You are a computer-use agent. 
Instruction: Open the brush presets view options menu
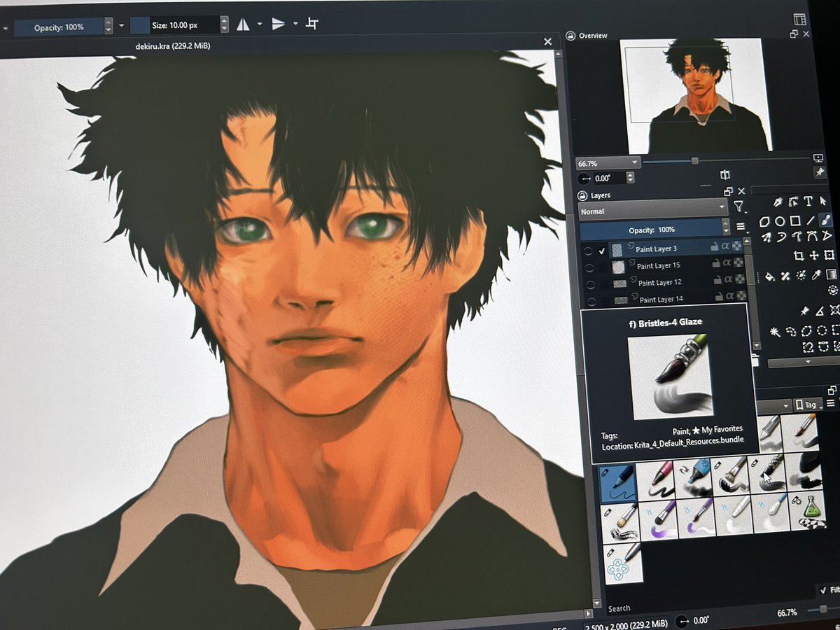click(831, 403)
